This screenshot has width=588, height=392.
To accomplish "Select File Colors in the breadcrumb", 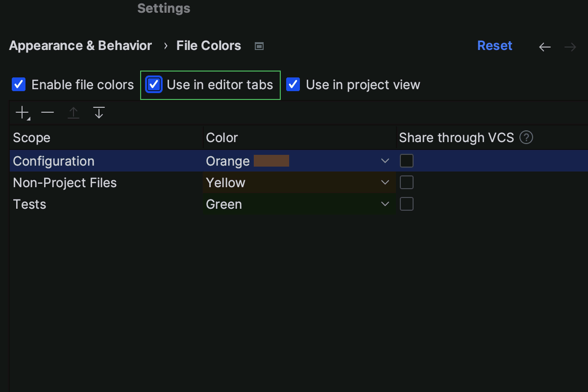I will tap(209, 46).
